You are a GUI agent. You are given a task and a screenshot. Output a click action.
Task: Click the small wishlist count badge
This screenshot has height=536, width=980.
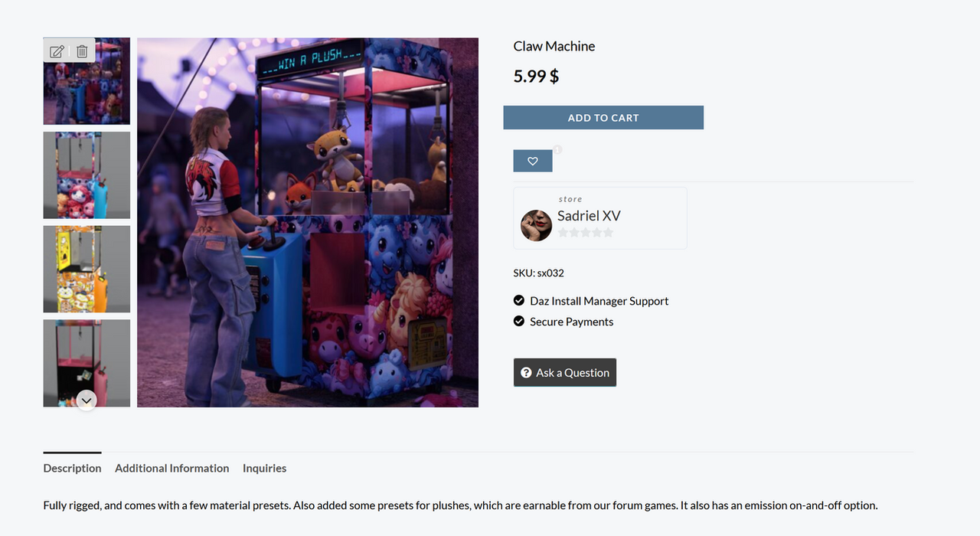tap(557, 150)
